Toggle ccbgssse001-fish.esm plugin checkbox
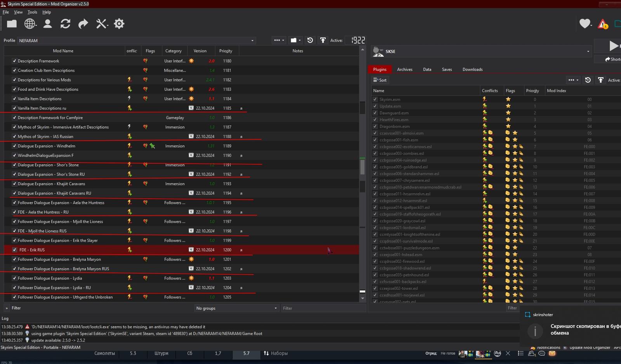The image size is (621, 364). pos(375,140)
